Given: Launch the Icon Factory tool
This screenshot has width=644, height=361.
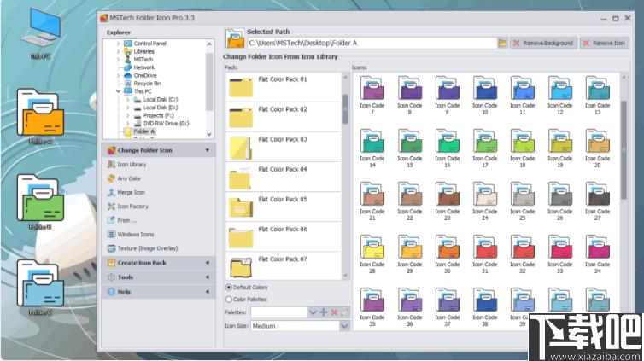Looking at the screenshot, I should (132, 207).
